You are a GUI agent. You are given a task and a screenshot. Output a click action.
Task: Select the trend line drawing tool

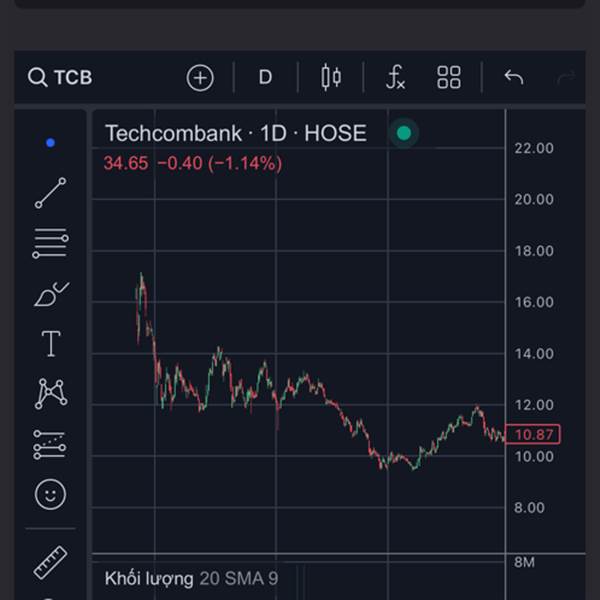tap(50, 193)
